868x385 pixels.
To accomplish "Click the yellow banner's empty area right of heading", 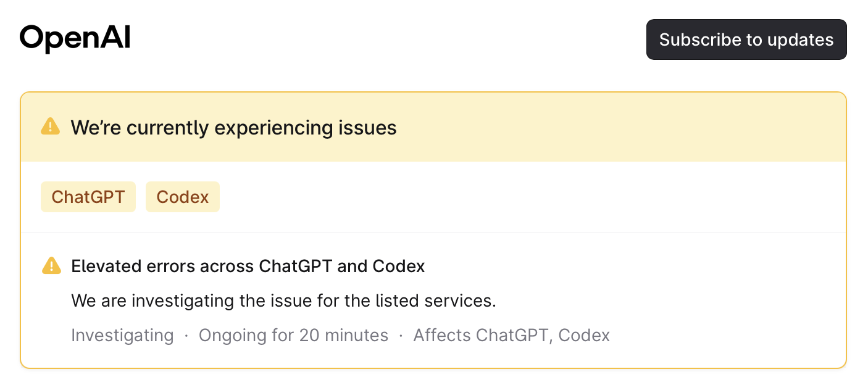I will [x=617, y=128].
